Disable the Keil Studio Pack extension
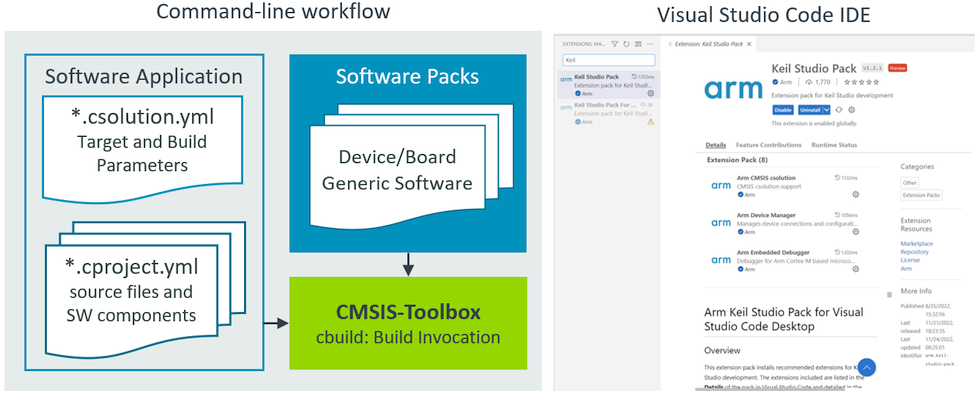The width and height of the screenshot is (980, 405). (783, 109)
